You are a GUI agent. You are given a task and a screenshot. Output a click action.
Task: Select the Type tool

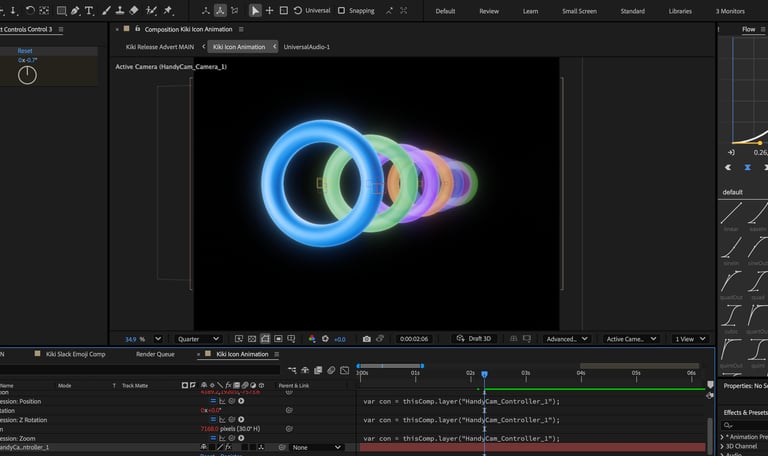tap(90, 10)
